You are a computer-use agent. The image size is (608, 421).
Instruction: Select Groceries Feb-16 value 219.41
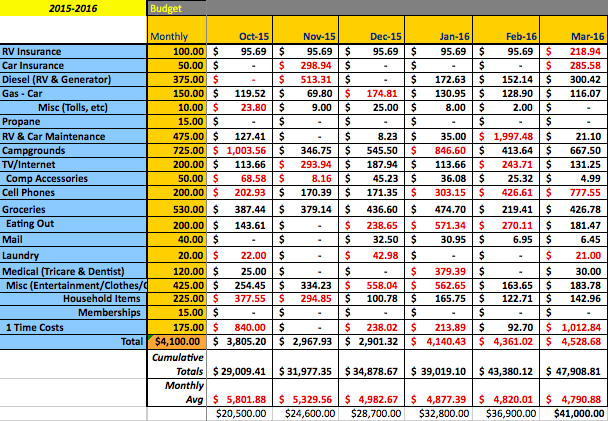point(506,209)
